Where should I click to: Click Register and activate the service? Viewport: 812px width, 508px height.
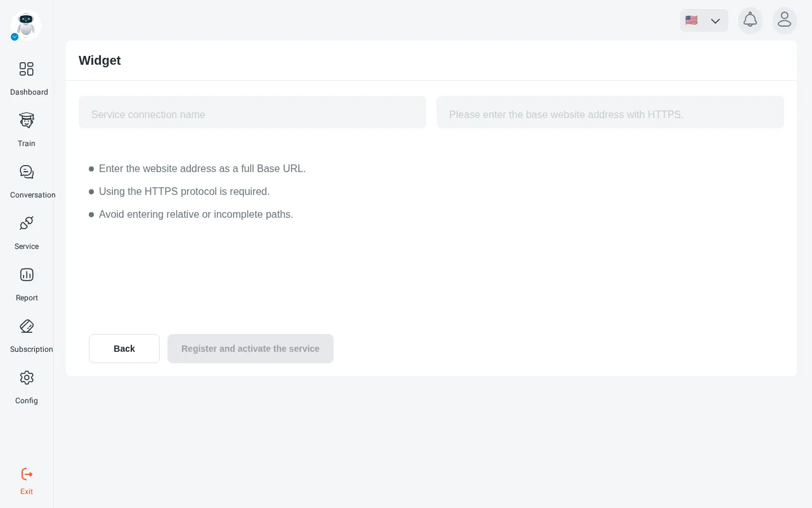pos(251,349)
